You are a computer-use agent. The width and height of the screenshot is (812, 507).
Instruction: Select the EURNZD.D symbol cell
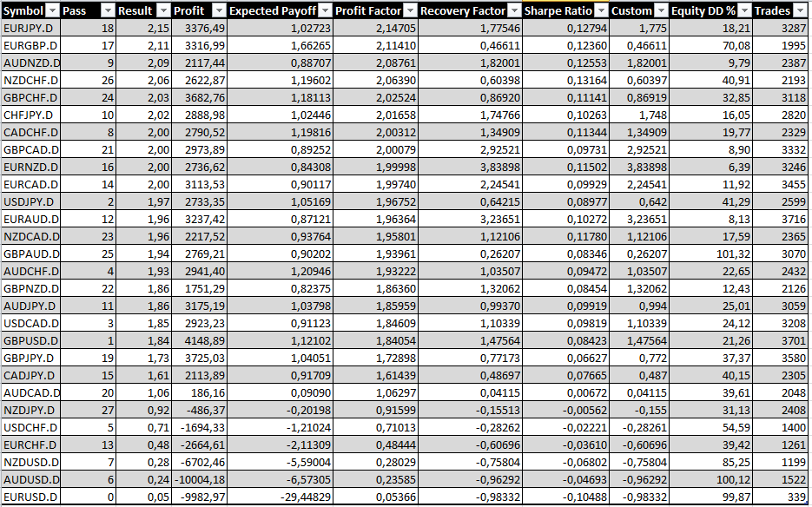click(x=30, y=168)
